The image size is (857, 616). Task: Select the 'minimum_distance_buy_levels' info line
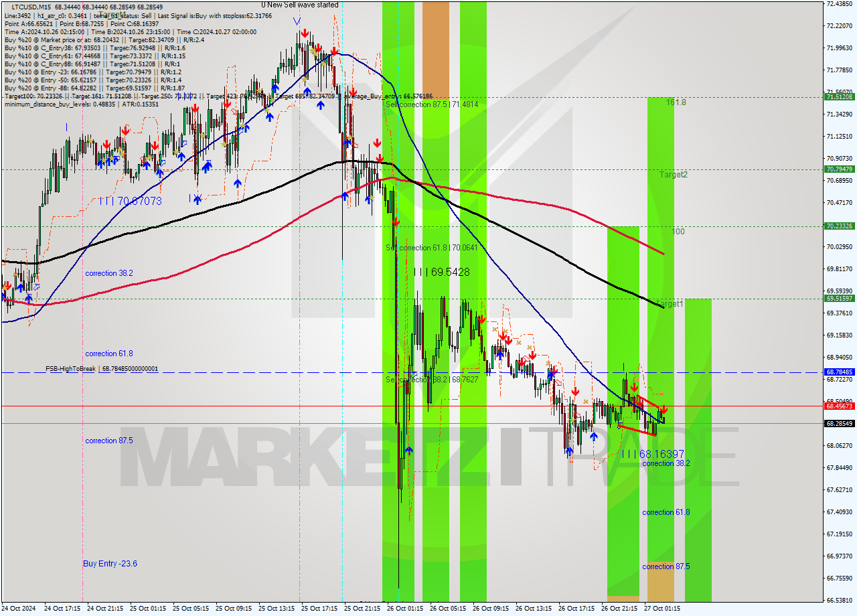(x=82, y=104)
